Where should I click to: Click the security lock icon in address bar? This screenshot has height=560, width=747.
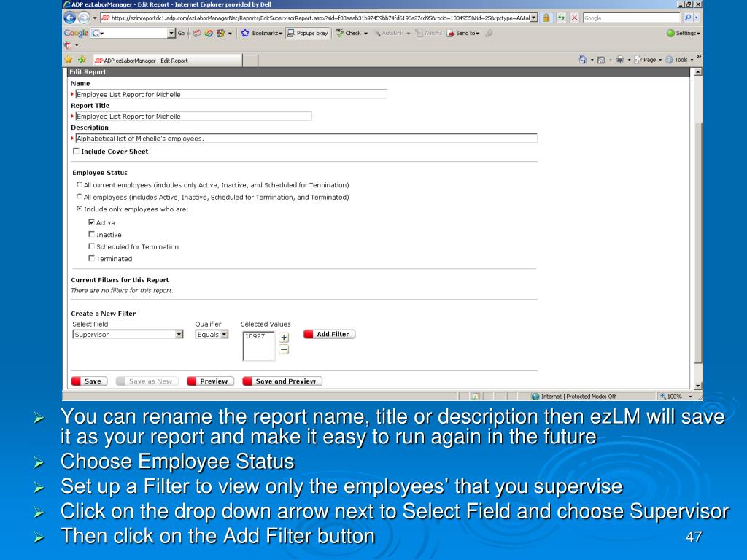click(x=546, y=17)
